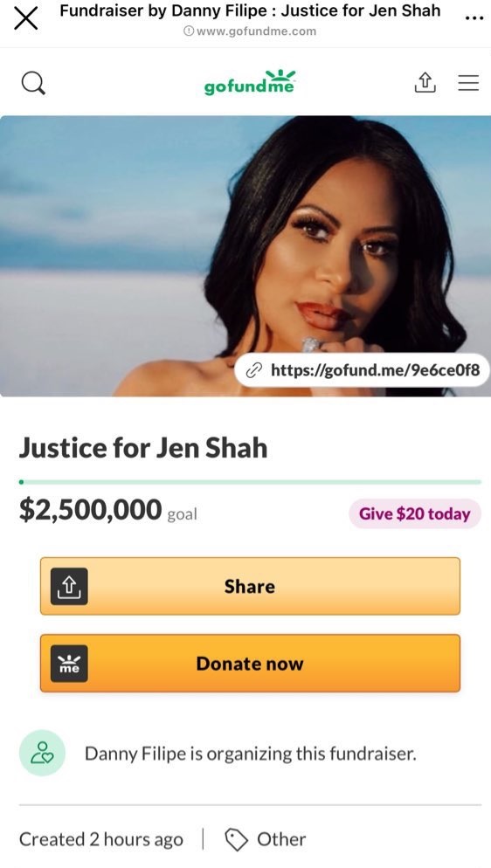Click the Share button

(250, 586)
